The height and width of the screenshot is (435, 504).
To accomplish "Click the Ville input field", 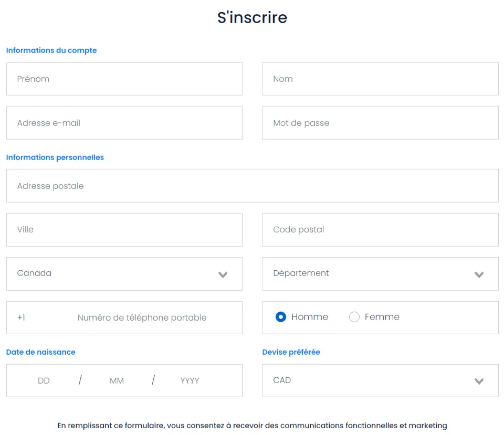I will [124, 230].
